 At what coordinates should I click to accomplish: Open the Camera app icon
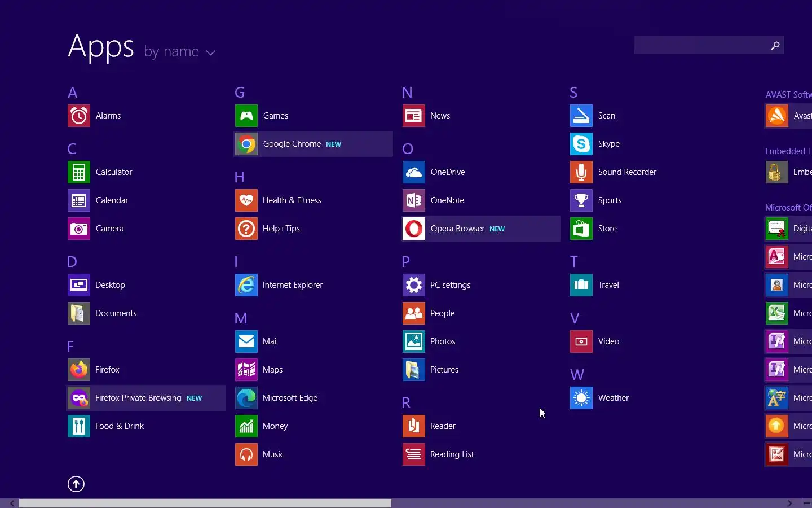79,229
